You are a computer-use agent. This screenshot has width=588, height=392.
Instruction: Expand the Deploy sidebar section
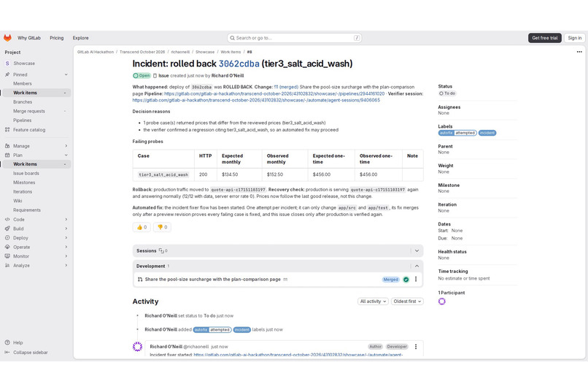coord(36,238)
